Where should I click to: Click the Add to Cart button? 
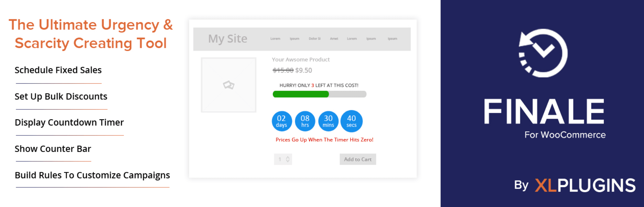point(358,159)
